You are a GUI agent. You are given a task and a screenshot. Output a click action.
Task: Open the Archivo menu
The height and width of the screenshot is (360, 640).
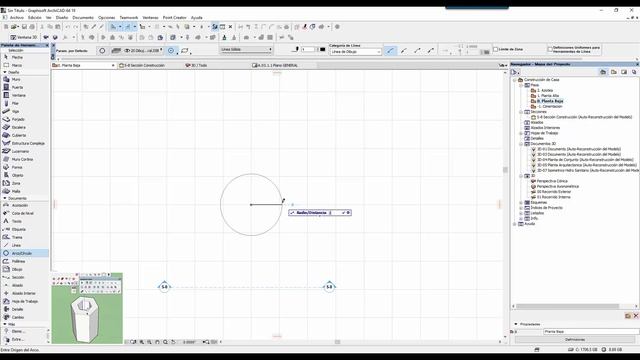pyautogui.click(x=17, y=18)
